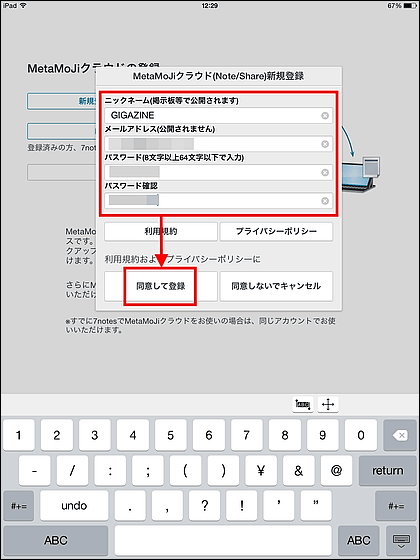The height and width of the screenshot is (560, 420).
Task: Tap the close parenthesis key
Action: tap(223, 470)
